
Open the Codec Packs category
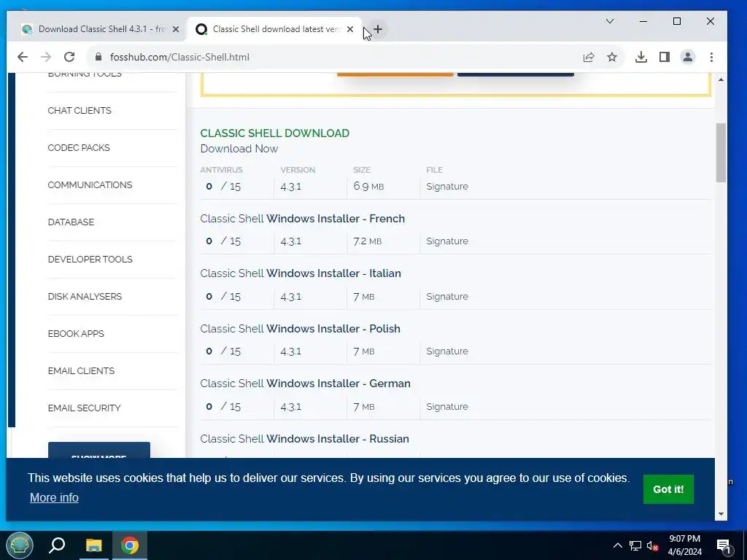coord(79,147)
